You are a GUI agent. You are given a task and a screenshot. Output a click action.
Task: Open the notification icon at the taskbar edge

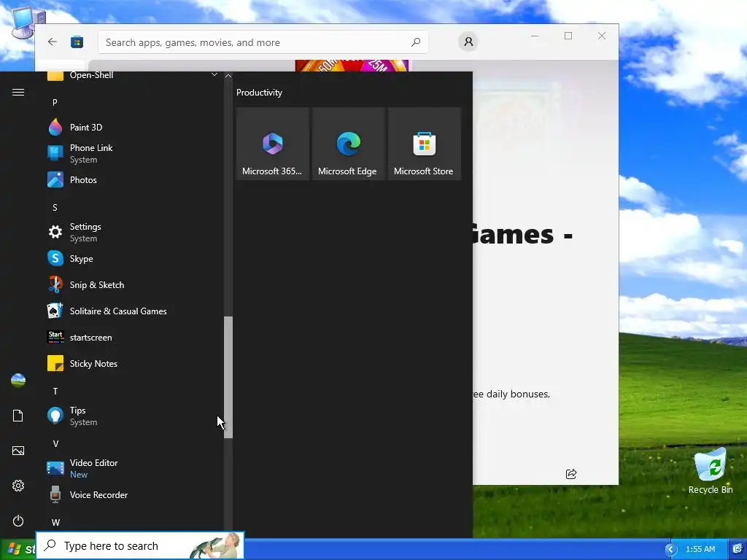tap(737, 549)
